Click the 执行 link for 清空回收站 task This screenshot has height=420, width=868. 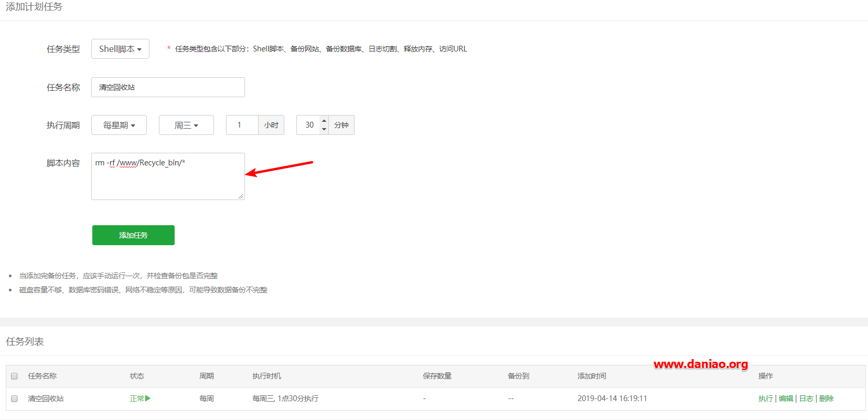pos(765,398)
